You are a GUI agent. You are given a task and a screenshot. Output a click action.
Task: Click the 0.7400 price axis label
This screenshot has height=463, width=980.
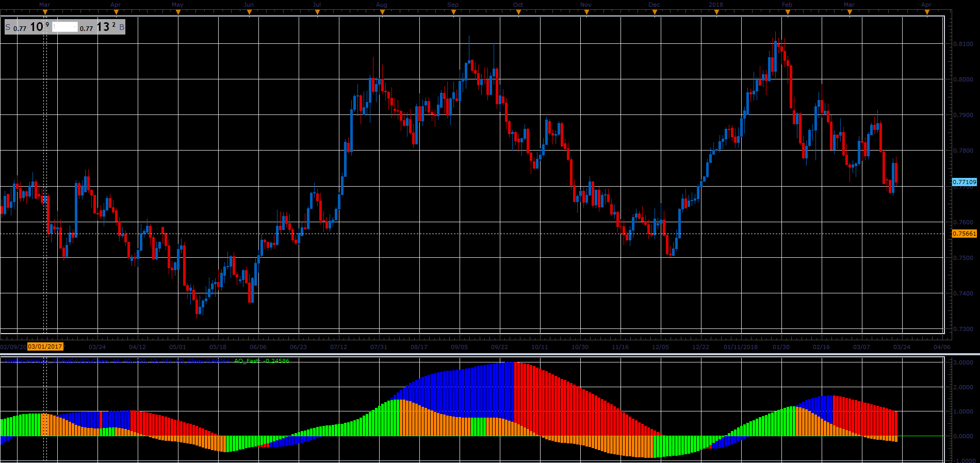[x=963, y=293]
